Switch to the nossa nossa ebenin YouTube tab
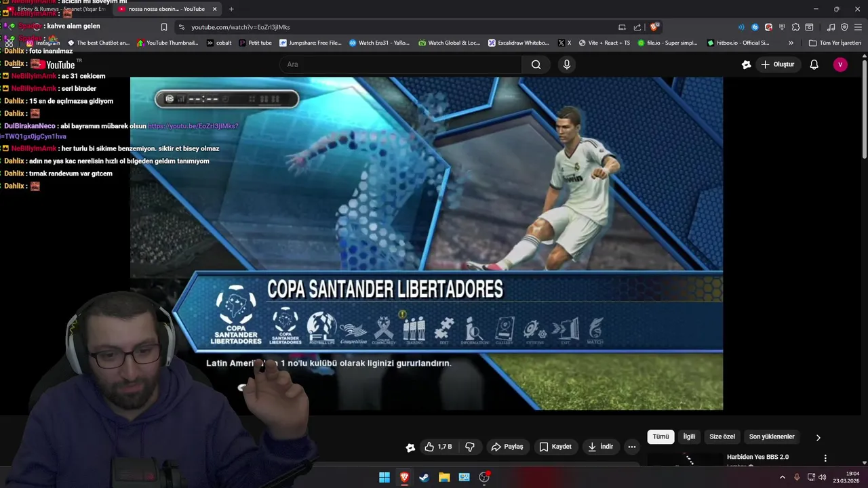This screenshot has height=488, width=868. [x=167, y=9]
